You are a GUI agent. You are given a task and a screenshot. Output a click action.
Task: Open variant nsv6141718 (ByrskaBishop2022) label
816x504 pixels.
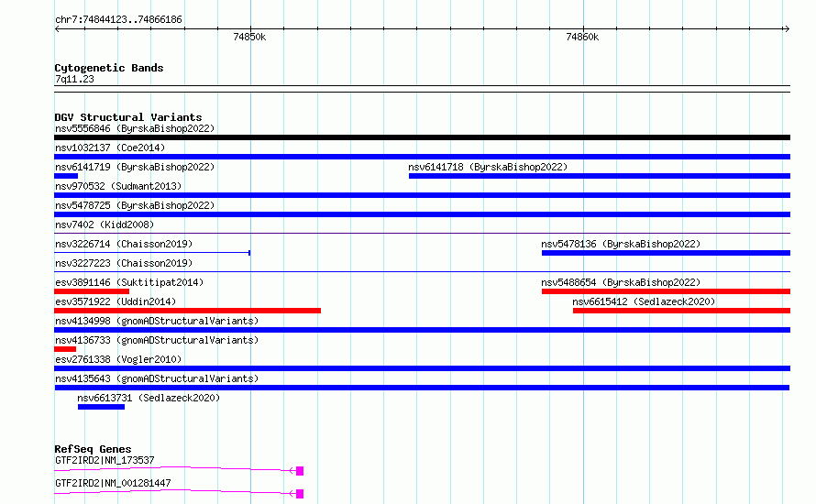point(488,167)
